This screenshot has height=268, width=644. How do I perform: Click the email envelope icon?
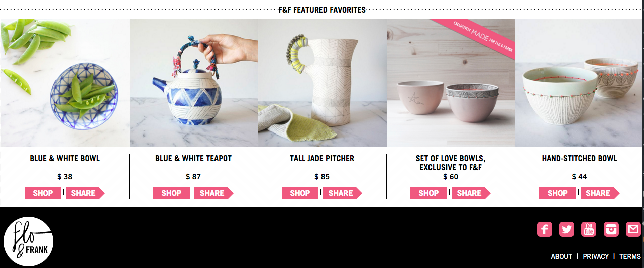[x=633, y=229]
